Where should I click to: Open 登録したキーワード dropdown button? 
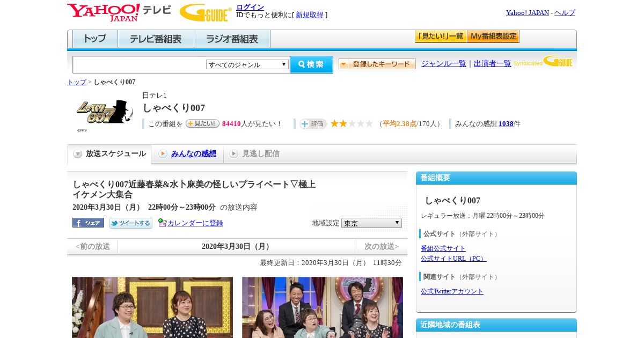point(377,64)
